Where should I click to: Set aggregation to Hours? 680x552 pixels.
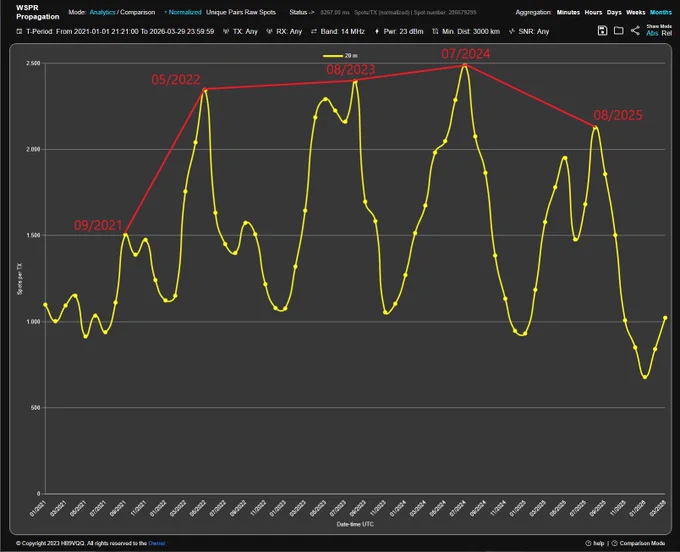click(x=593, y=12)
